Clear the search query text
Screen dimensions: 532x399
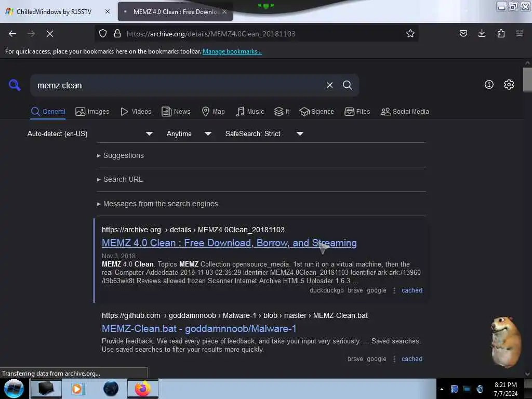329,85
